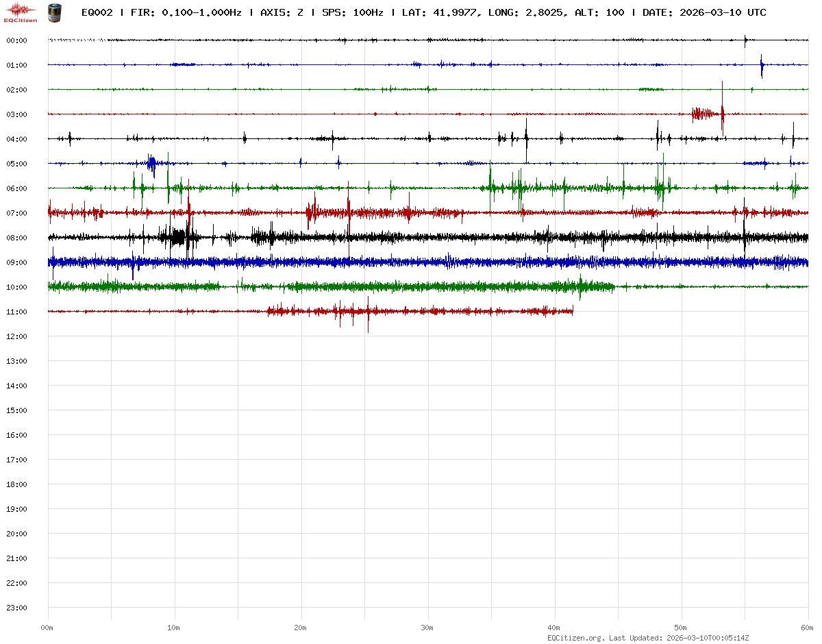
Task: Click the blue spike on the 01:00 trace
Action: coord(761,66)
